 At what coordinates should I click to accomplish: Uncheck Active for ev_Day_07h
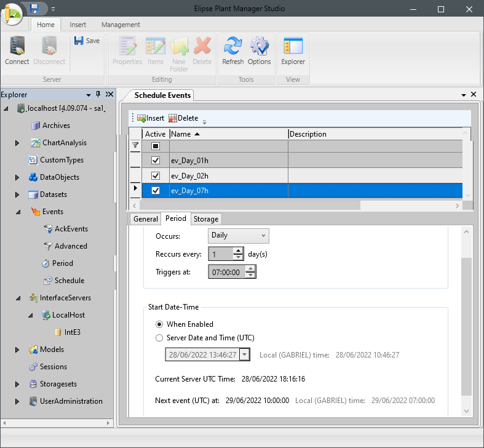pyautogui.click(x=156, y=190)
